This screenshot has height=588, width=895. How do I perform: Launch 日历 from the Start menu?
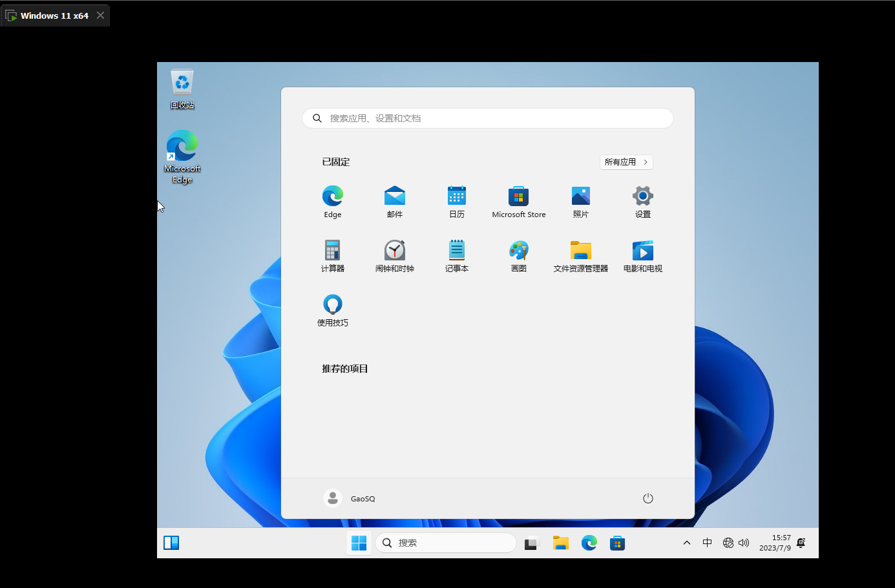[456, 201]
